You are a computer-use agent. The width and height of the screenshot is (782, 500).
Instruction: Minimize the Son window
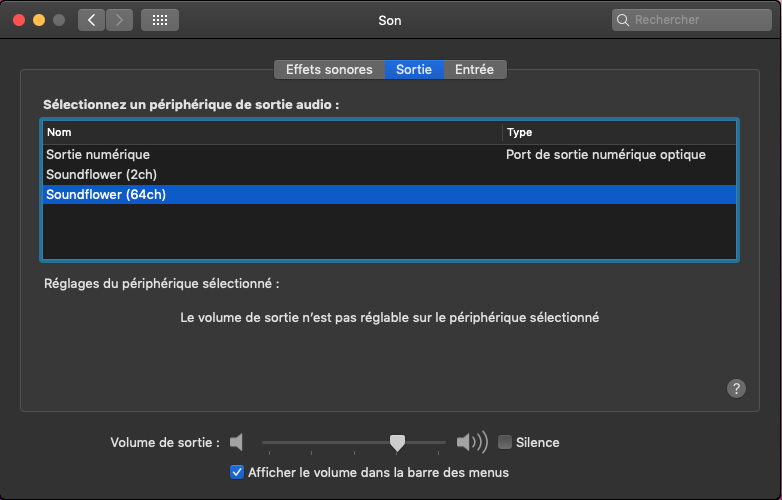point(39,20)
